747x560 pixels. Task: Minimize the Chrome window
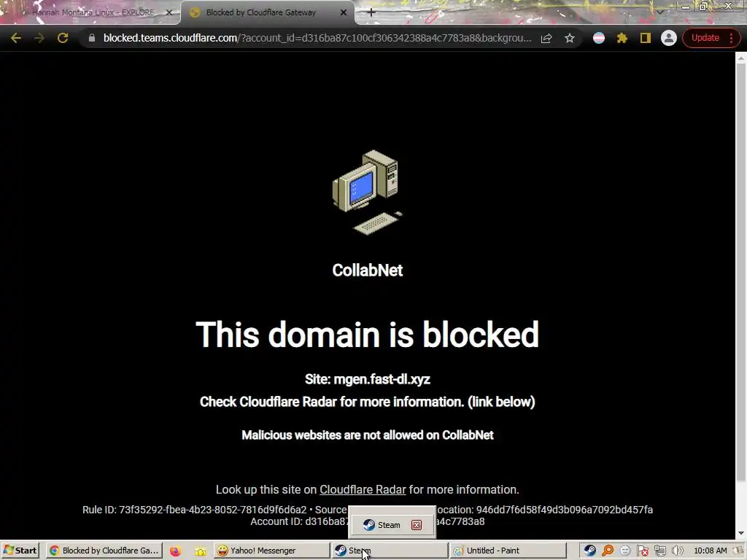pos(686,7)
